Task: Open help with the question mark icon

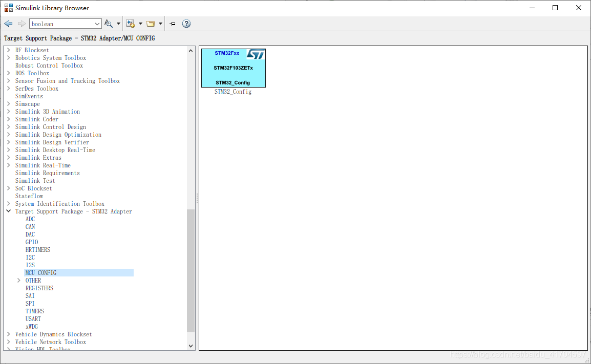Action: (x=186, y=24)
